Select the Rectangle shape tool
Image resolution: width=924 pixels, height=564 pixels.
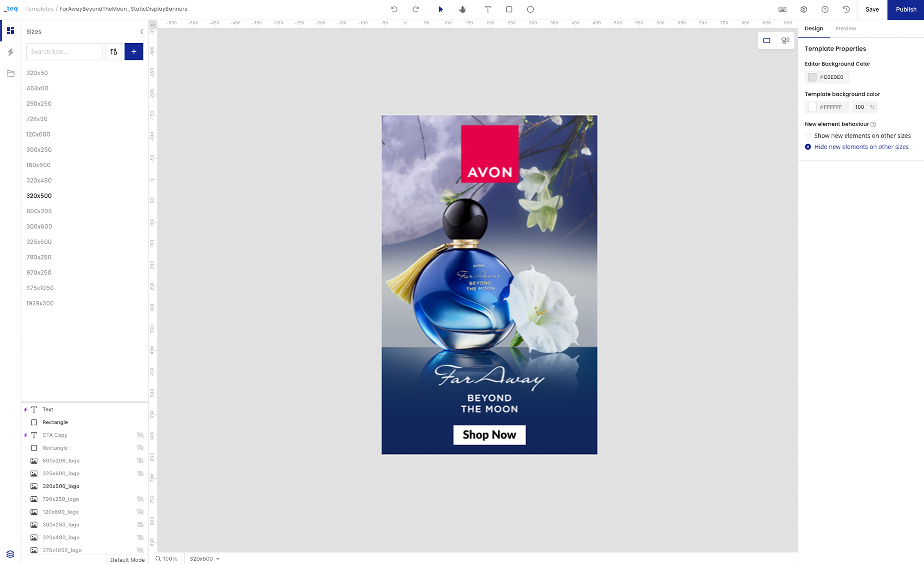point(509,9)
